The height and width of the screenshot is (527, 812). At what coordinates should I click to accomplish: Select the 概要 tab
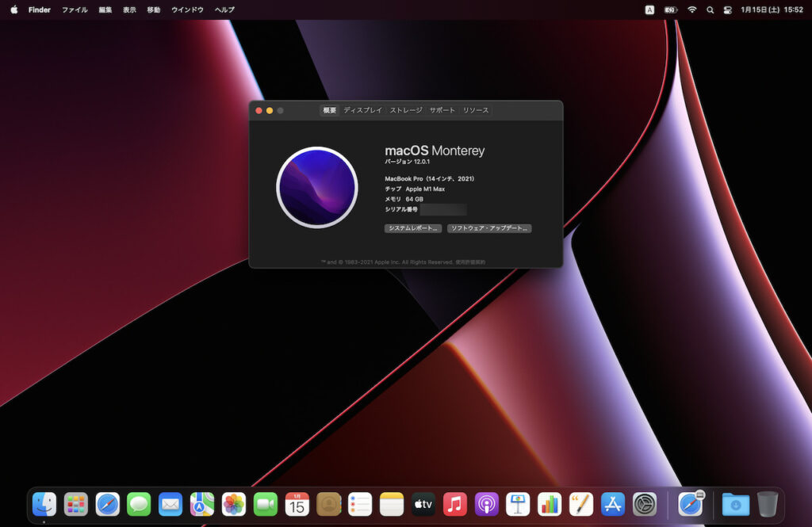[x=330, y=110]
